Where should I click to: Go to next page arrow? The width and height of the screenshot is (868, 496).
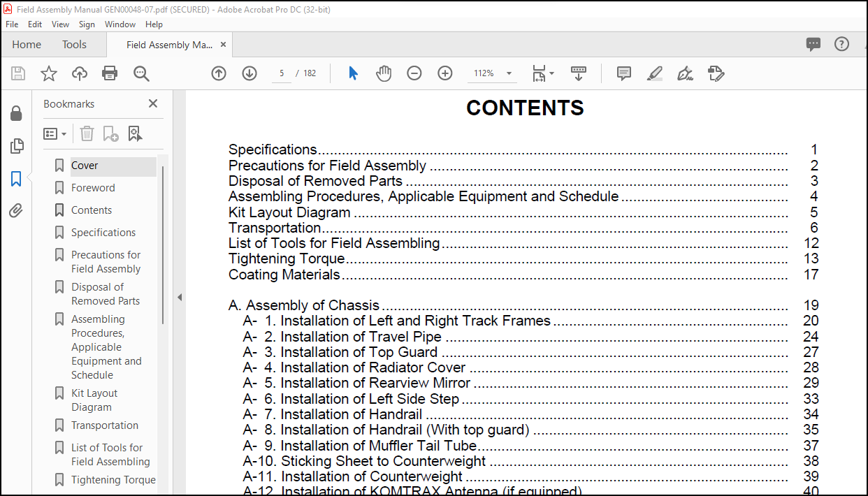tap(249, 73)
